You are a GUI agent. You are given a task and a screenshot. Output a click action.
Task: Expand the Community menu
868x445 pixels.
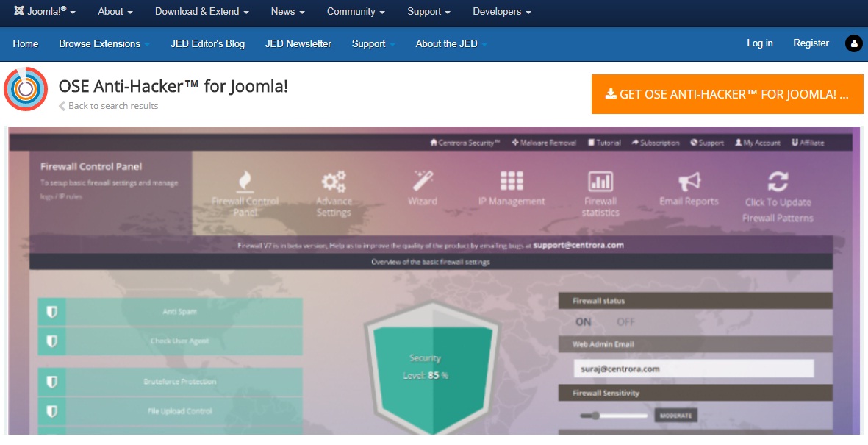356,12
